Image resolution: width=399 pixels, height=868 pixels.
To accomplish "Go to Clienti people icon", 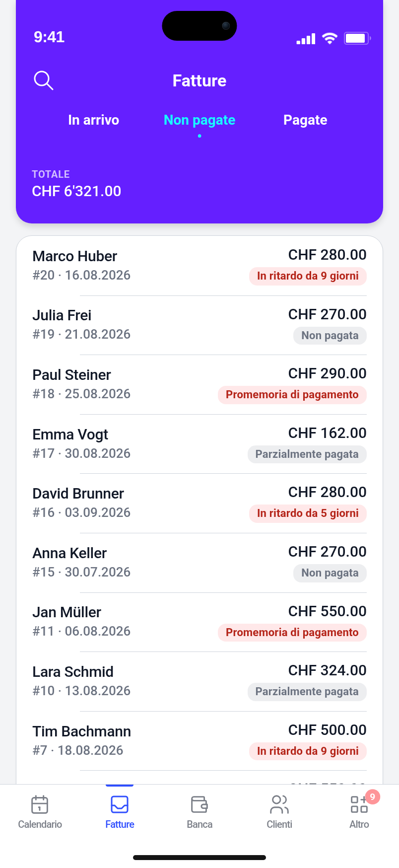I will coord(279,804).
